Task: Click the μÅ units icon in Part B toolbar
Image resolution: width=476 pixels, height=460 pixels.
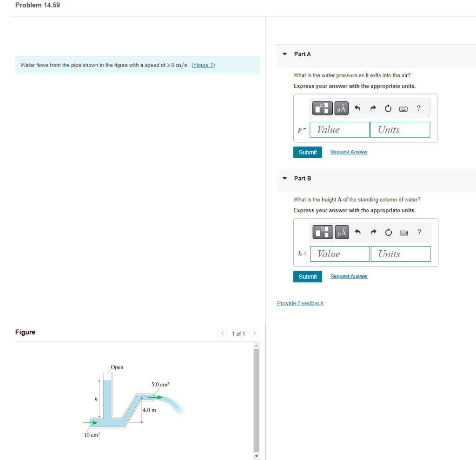Action: click(342, 232)
